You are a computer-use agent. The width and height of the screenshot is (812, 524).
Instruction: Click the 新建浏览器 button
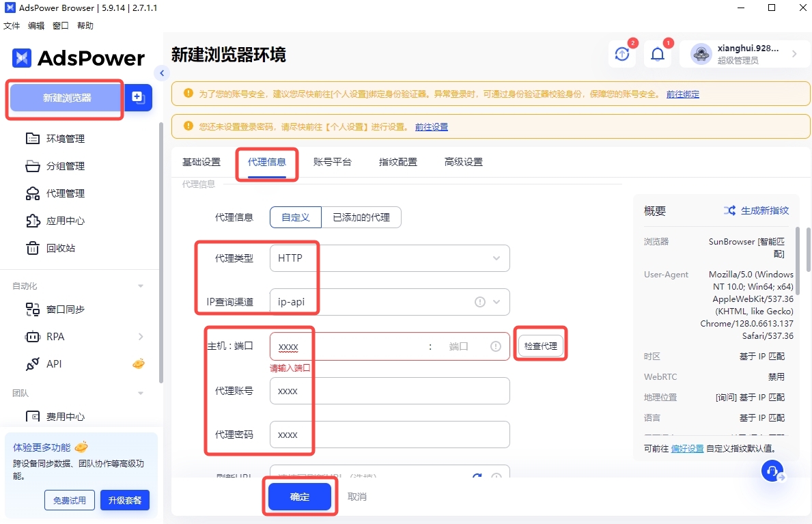[68, 98]
